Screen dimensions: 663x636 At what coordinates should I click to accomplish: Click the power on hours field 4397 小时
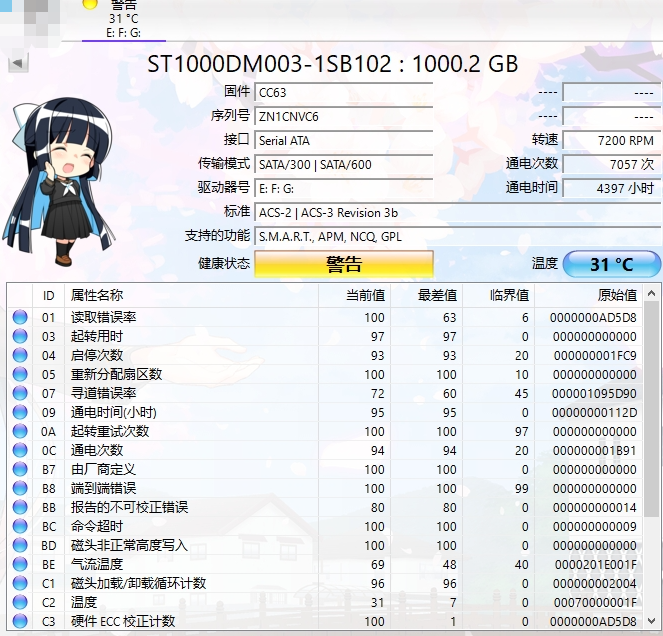click(611, 188)
